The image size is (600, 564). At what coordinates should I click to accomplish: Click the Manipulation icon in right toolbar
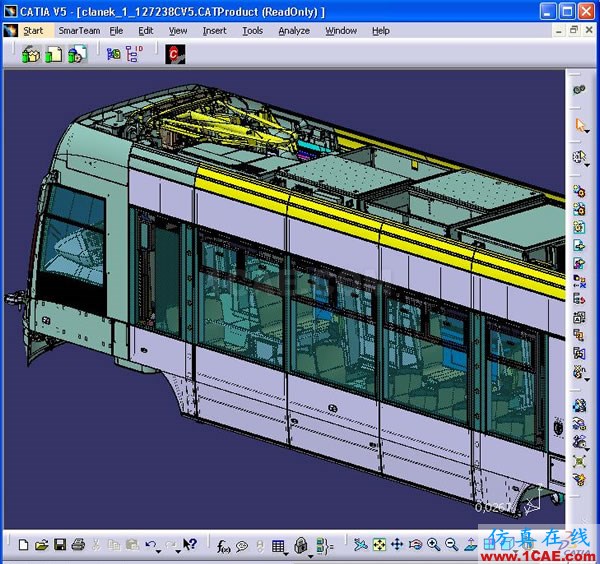pos(579,406)
